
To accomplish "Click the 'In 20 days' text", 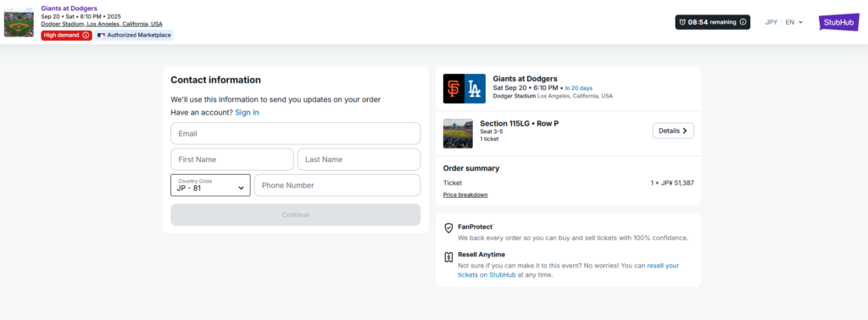I will tap(578, 88).
